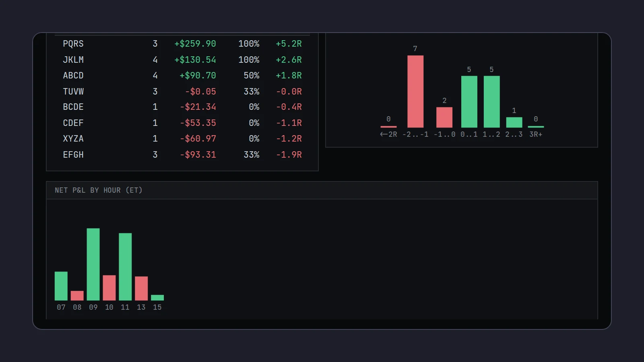Screen dimensions: 644x362
Task: Click the -$60.97 loss value
Action: (x=198, y=139)
